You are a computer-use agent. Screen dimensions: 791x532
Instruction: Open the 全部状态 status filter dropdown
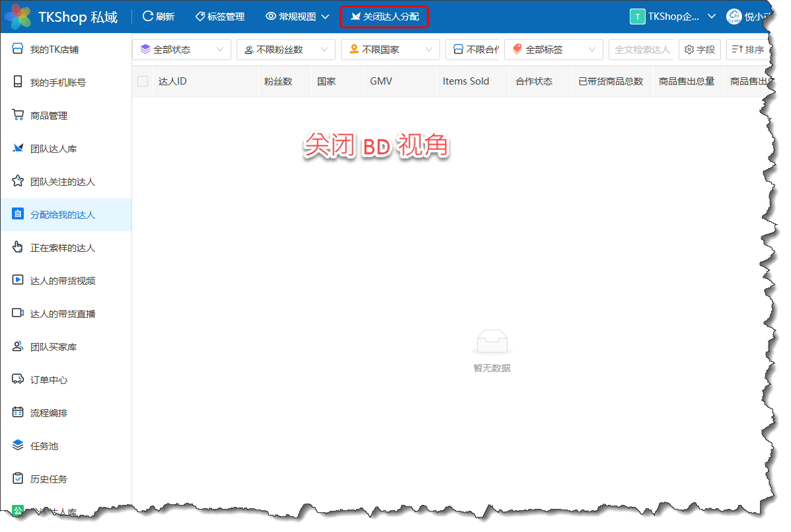coord(182,50)
